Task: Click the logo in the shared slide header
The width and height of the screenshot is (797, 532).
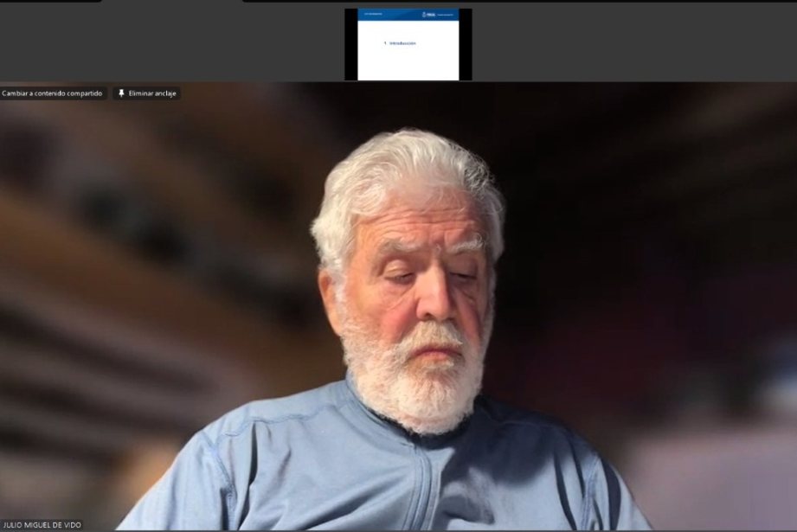Action: coord(429,15)
